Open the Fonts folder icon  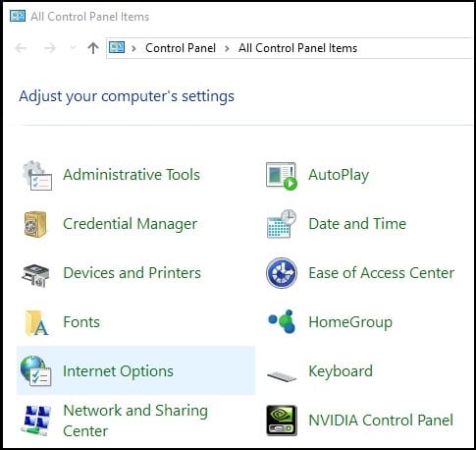[x=36, y=323]
